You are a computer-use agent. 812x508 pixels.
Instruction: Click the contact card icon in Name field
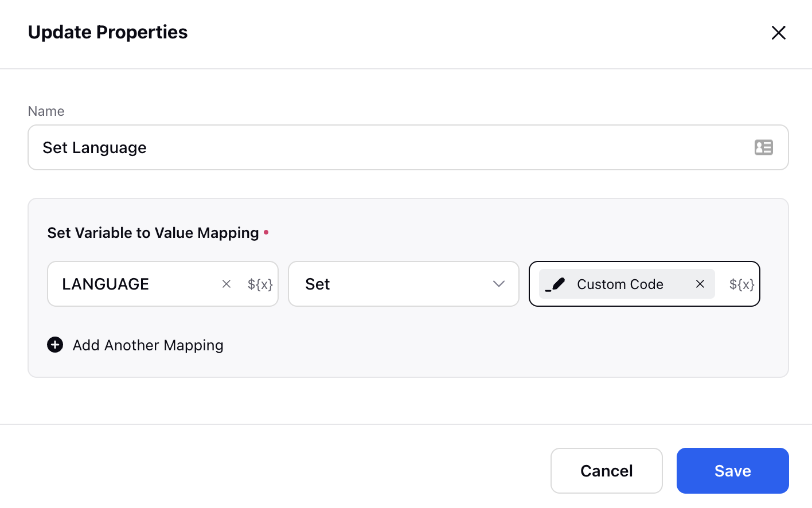763,147
